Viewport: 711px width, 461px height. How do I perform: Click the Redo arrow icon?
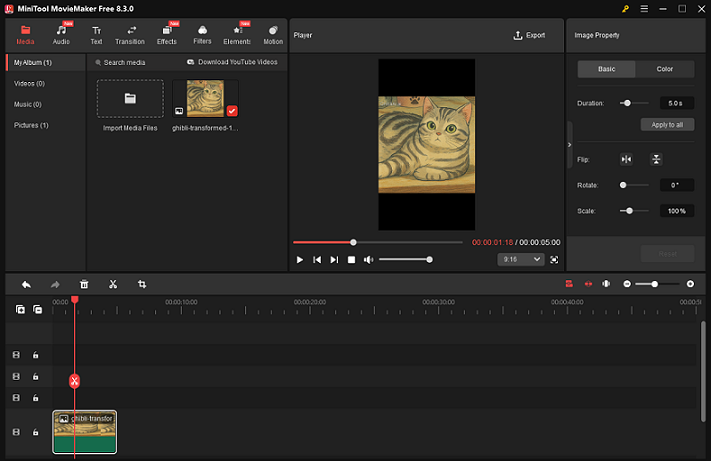55,285
